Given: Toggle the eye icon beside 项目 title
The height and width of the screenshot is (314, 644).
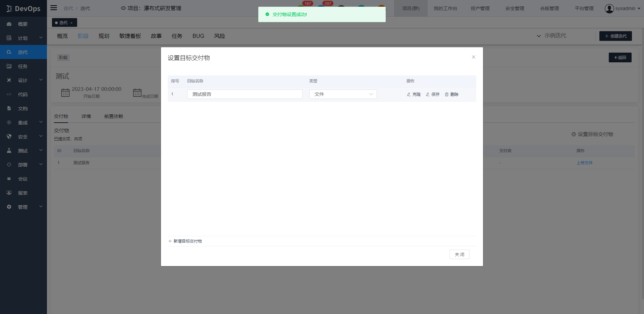Looking at the screenshot, I should point(123,8).
